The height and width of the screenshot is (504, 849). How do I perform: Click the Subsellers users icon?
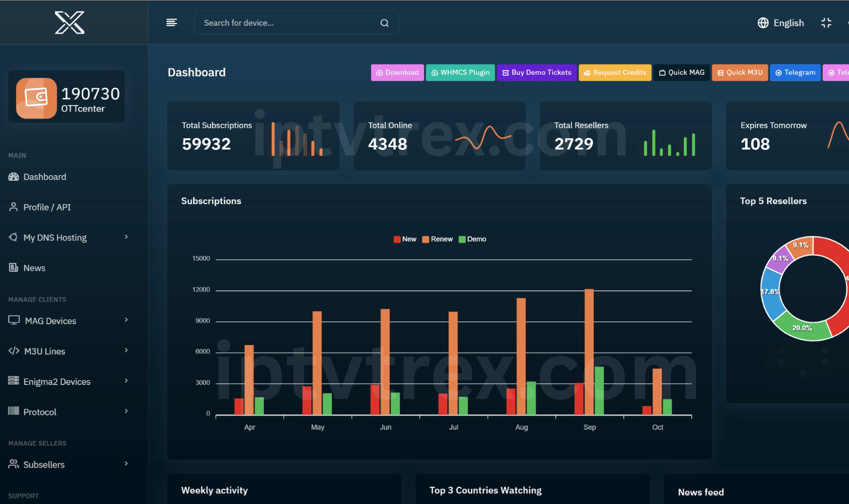(x=13, y=464)
